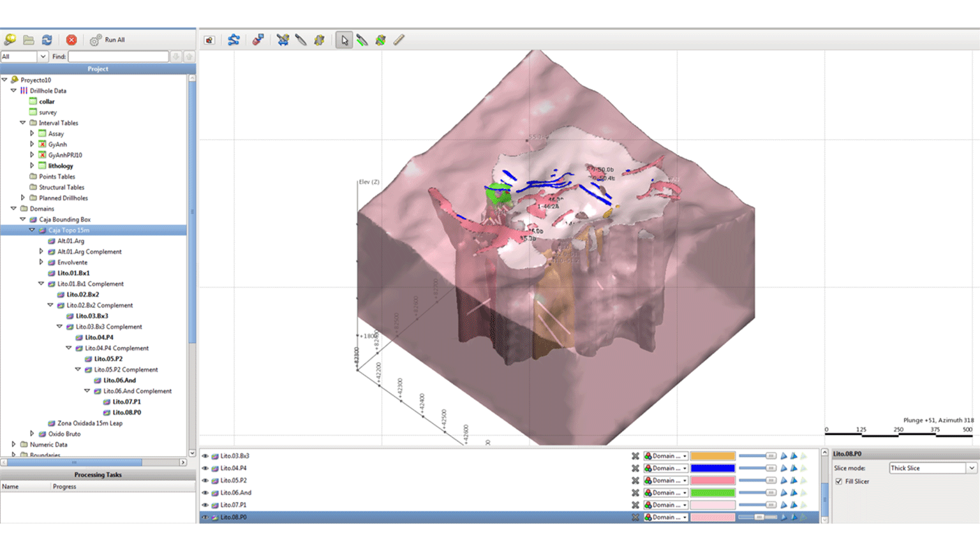Click the orange Domain color swatch for Lito.03.Bx3
Viewport: 980px width, 551px height.
point(713,455)
